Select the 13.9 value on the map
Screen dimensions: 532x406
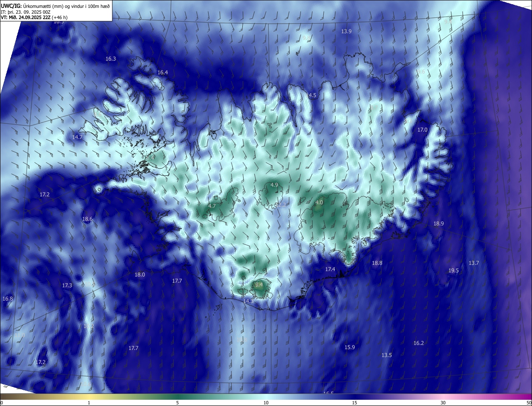(346, 32)
